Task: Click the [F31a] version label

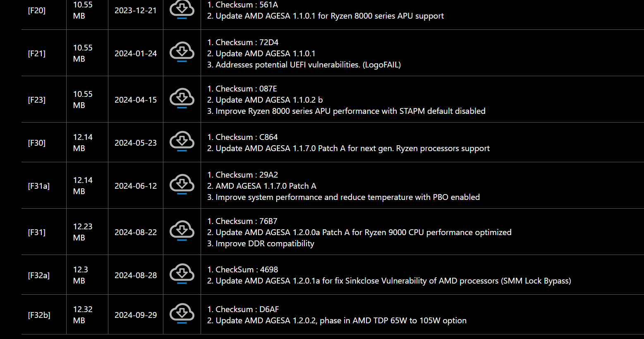Action: point(39,186)
